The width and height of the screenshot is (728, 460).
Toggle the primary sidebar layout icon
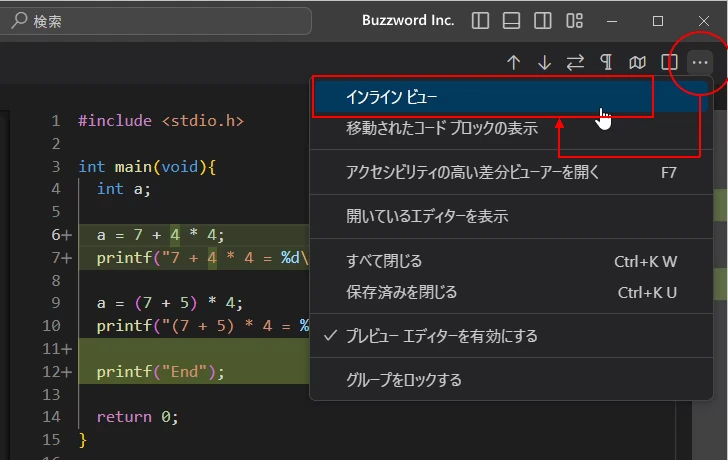coord(480,21)
